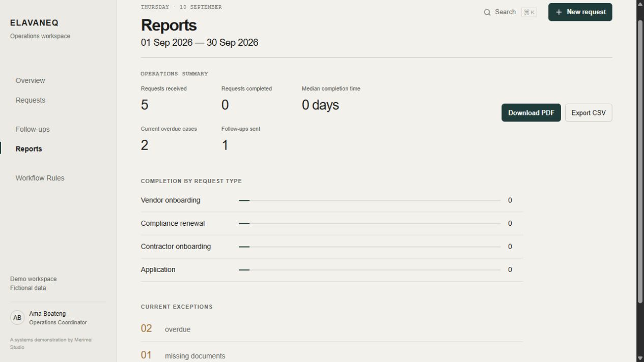The height and width of the screenshot is (362, 644).
Task: Download the PDF report
Action: point(531,113)
